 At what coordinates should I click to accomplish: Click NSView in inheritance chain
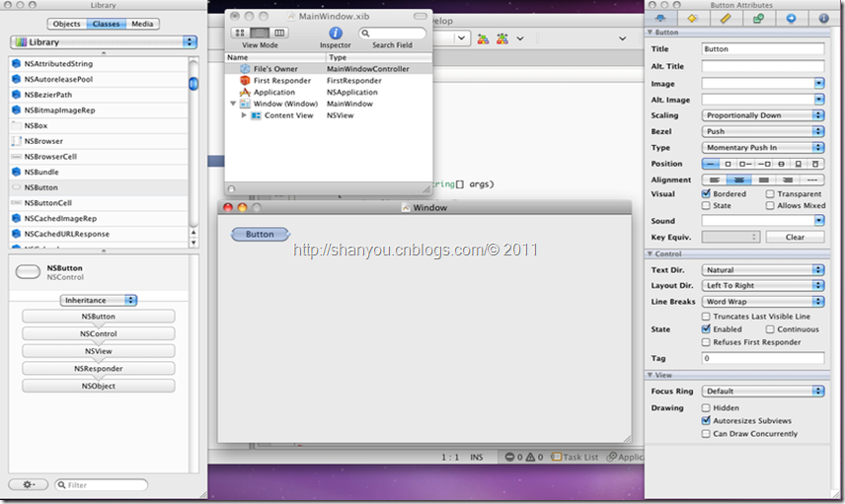[98, 351]
